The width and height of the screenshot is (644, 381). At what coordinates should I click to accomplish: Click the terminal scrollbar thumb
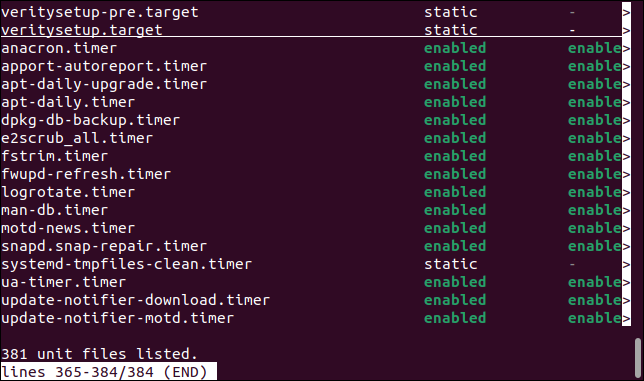[x=638, y=354]
